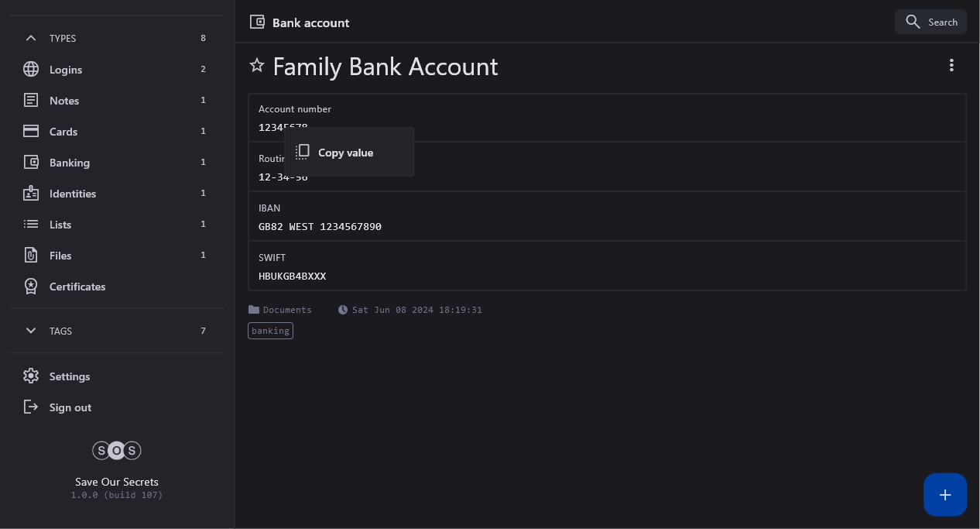This screenshot has height=529, width=980.
Task: Click the IBAN value field
Action: 320,227
